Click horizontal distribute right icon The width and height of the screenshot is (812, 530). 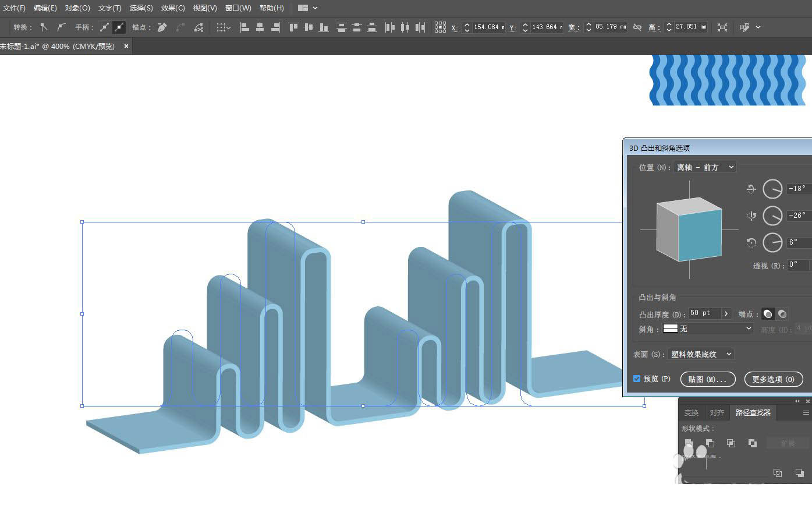pyautogui.click(x=420, y=27)
